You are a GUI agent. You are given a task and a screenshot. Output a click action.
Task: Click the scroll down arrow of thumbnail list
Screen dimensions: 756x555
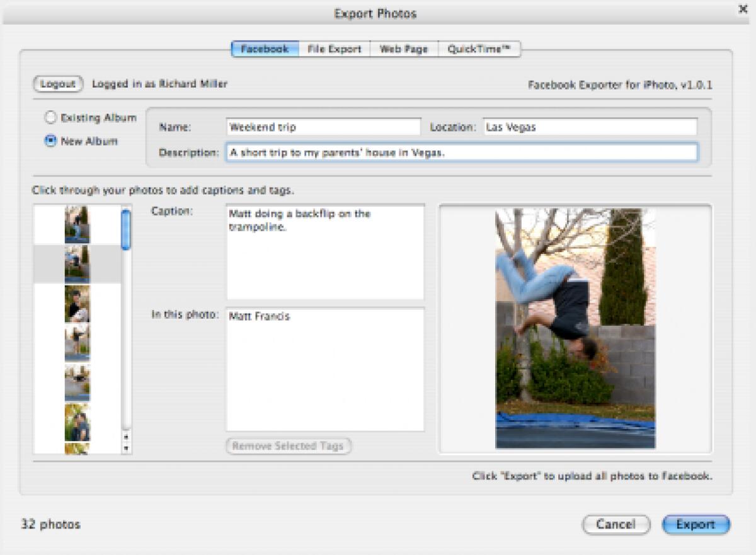126,448
